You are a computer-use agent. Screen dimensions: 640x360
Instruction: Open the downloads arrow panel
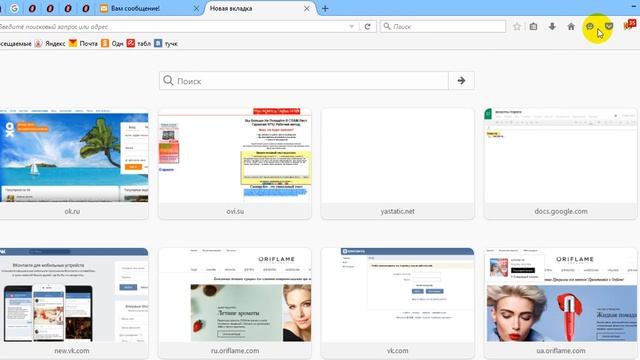552,27
